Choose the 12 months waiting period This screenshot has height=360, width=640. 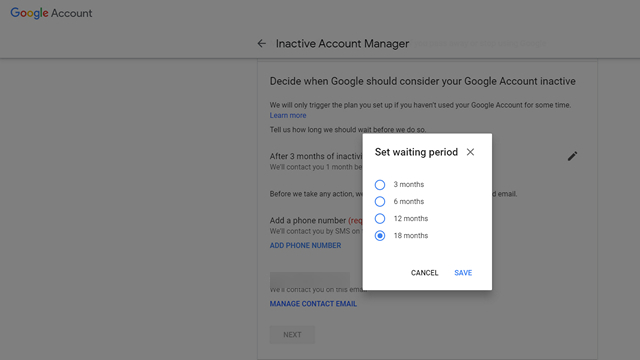(x=380, y=219)
